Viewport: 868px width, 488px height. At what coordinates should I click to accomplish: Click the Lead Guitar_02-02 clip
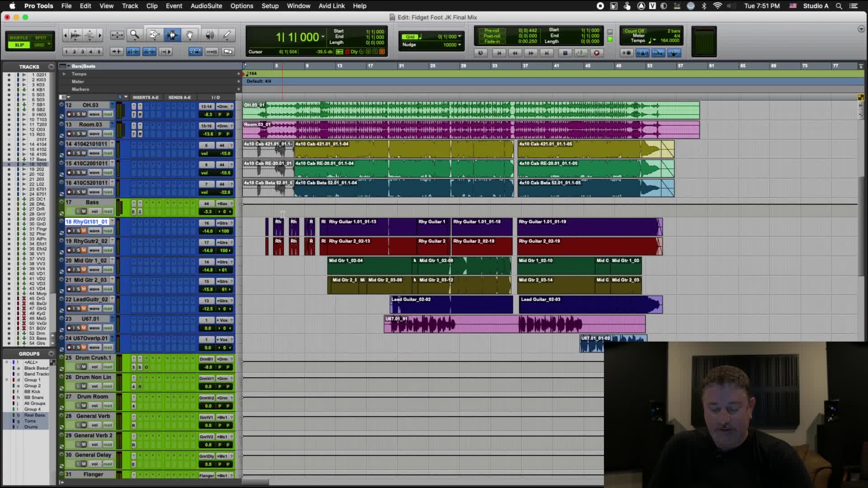point(451,305)
